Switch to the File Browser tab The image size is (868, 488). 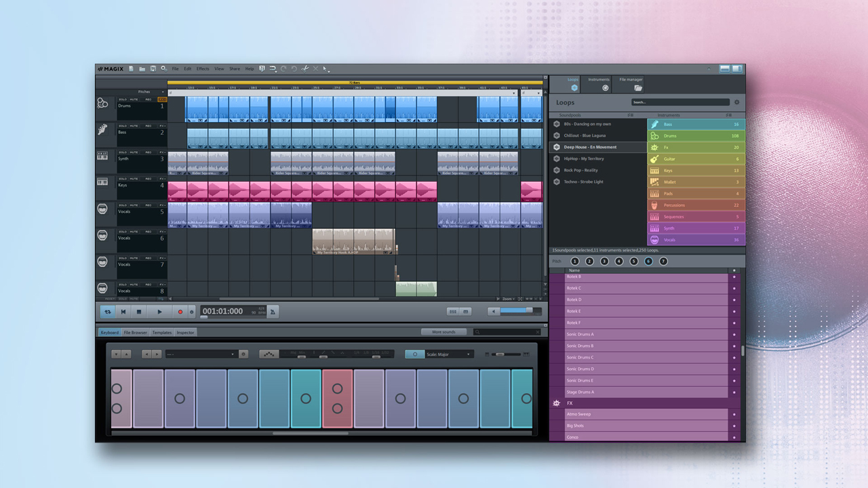pos(135,332)
